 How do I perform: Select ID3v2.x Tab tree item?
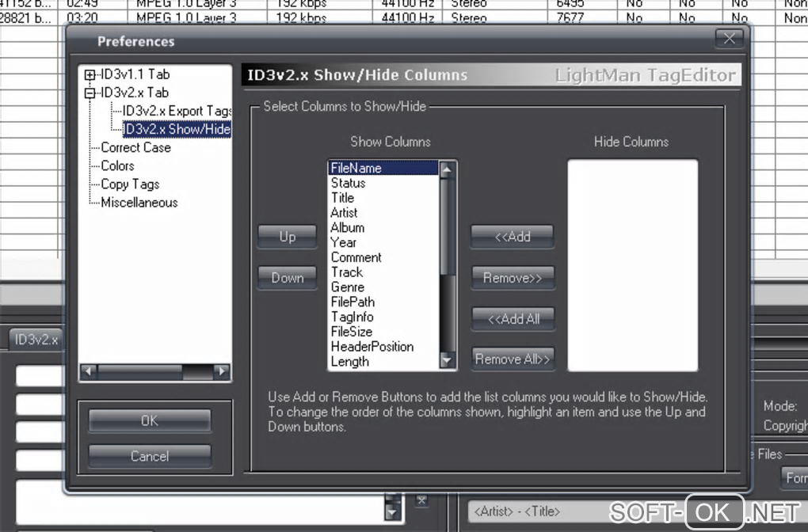(x=135, y=93)
